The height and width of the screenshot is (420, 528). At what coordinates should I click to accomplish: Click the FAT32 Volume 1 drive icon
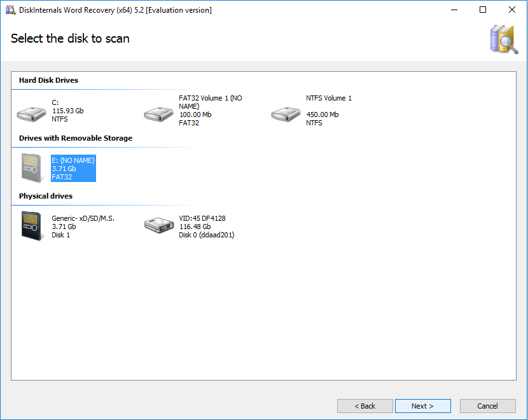tap(159, 114)
